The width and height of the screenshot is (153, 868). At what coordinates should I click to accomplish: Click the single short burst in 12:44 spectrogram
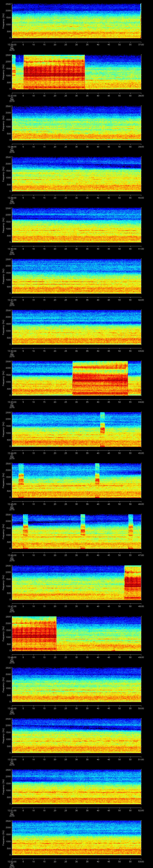click(102, 428)
